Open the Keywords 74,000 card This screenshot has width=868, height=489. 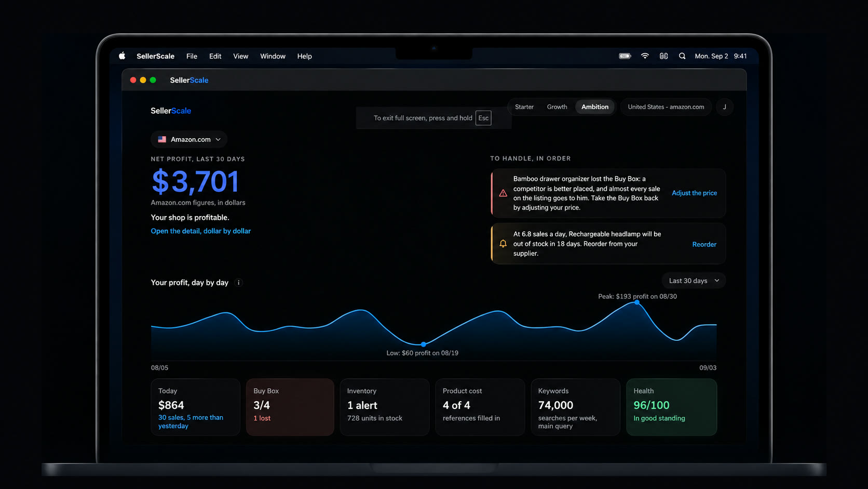[576, 407]
